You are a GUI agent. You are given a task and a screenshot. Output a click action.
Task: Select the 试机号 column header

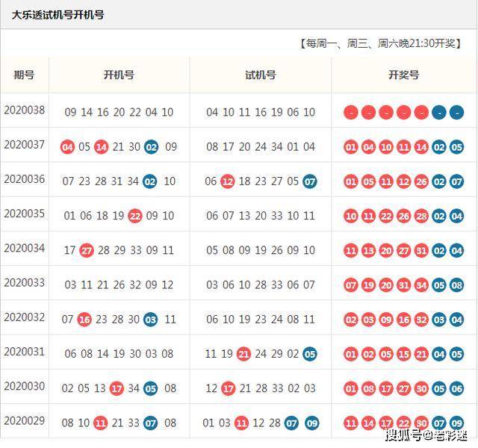tap(261, 75)
